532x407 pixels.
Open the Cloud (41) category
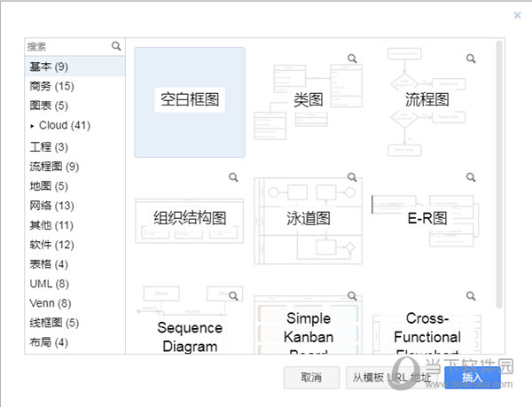(x=75, y=126)
